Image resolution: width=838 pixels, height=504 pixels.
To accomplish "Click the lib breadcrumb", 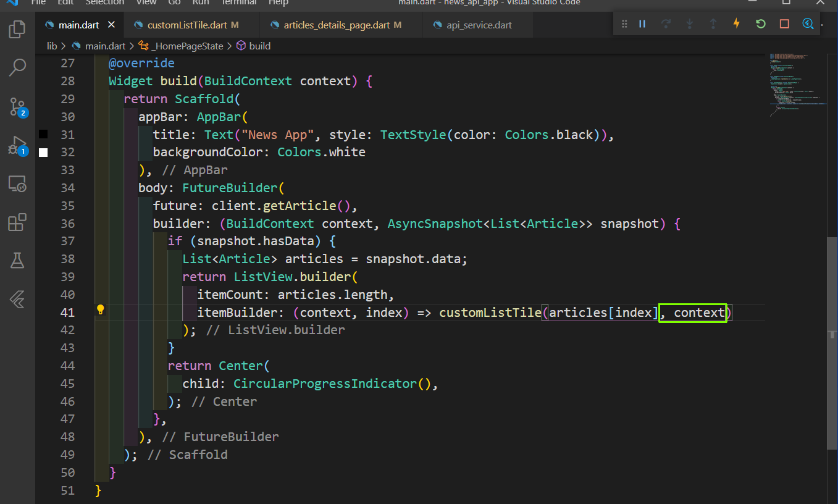I will [52, 46].
